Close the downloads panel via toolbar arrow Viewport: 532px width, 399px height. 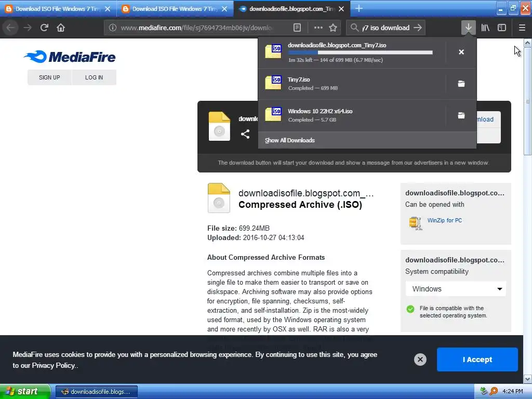click(468, 28)
